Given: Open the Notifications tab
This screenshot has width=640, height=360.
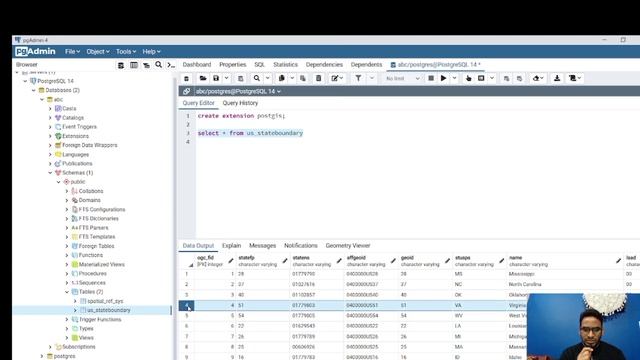Looking at the screenshot, I should [x=301, y=246].
